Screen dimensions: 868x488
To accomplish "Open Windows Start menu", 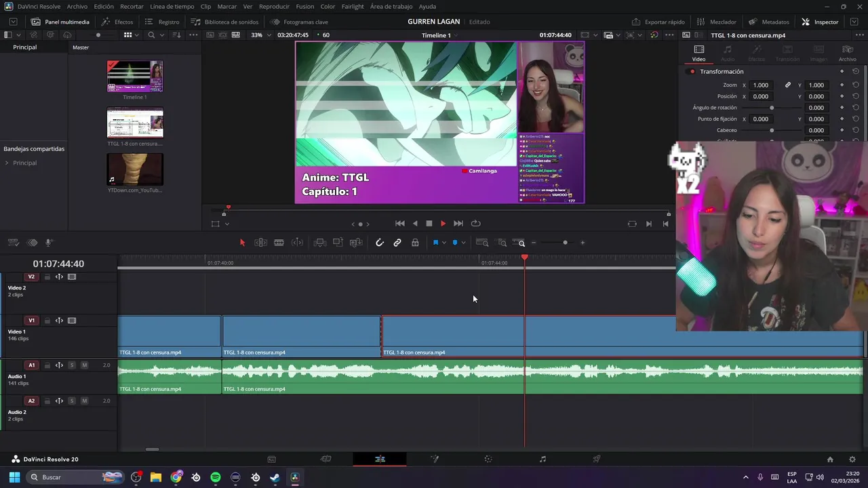I will [14, 477].
